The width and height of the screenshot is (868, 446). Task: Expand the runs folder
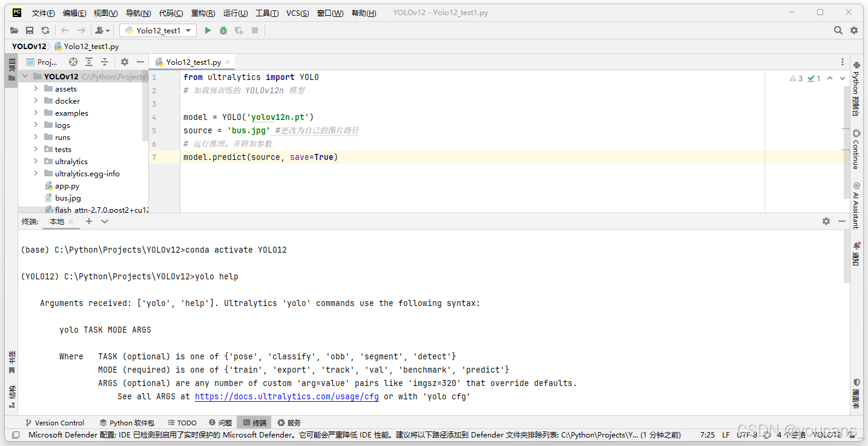click(x=36, y=137)
